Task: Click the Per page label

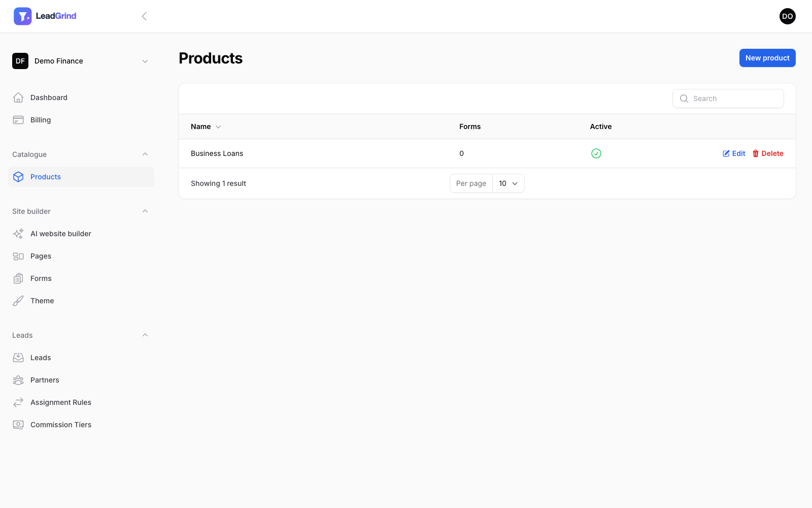Action: pos(471,183)
